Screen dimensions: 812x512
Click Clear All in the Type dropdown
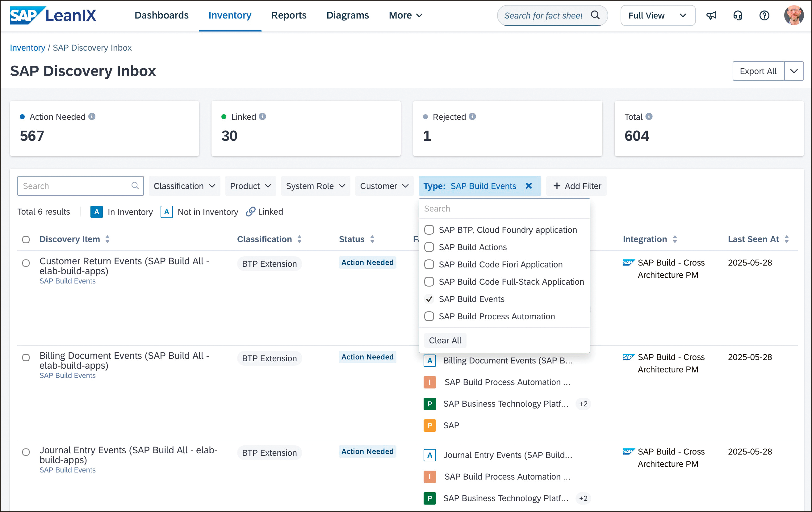click(445, 340)
